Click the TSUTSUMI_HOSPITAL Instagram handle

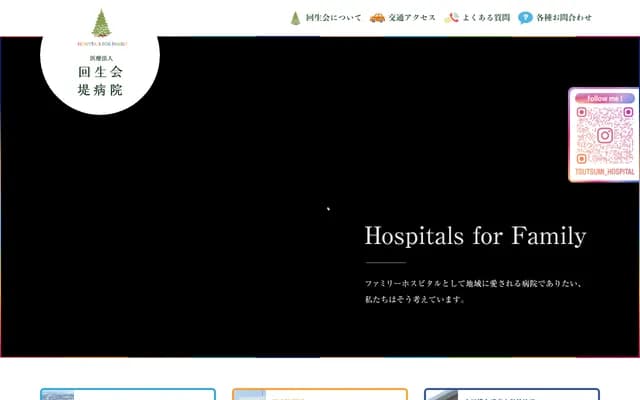pos(604,172)
